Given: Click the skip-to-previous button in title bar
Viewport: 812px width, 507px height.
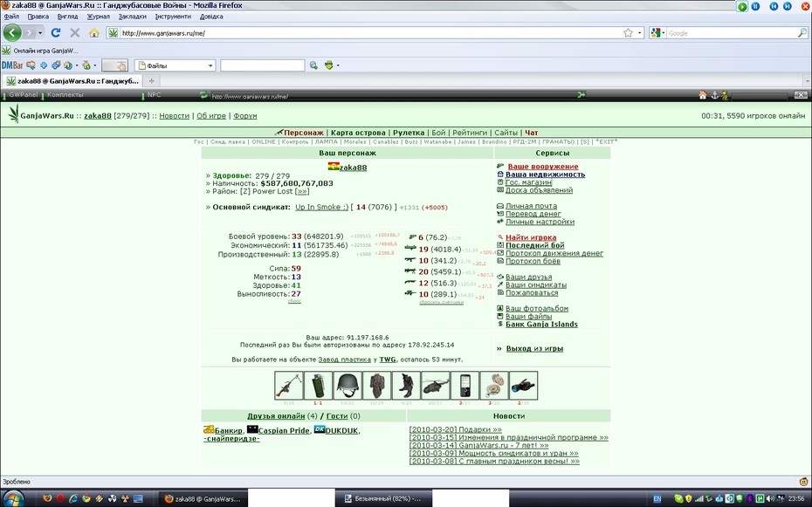Looking at the screenshot, I should [774, 6].
